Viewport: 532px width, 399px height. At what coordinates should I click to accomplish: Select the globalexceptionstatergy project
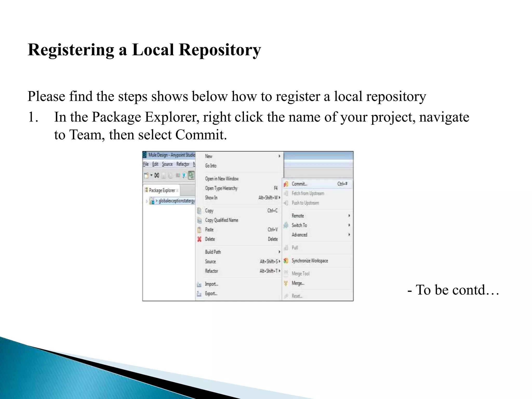(x=176, y=201)
